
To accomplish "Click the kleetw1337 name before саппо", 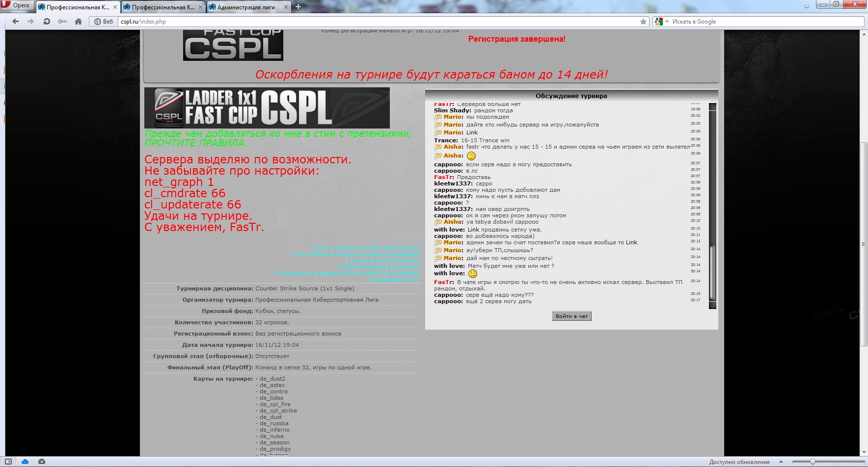I will click(x=453, y=184).
